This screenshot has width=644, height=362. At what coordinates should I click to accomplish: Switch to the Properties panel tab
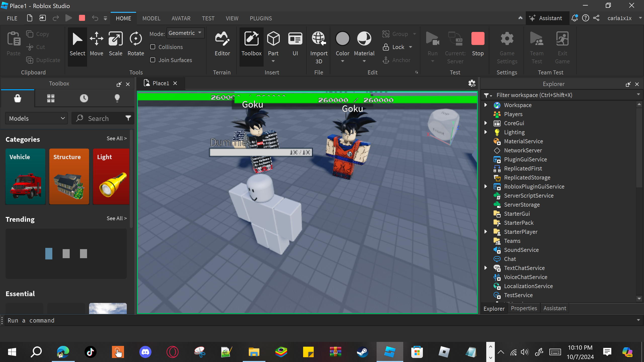tap(524, 308)
